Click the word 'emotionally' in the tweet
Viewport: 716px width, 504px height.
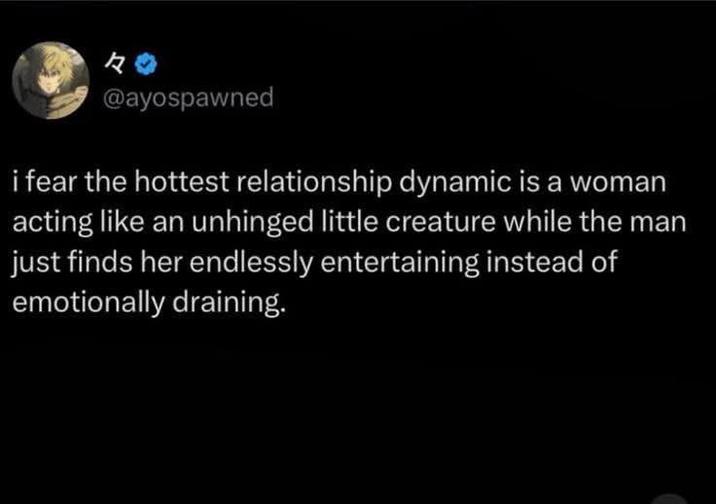(x=88, y=304)
